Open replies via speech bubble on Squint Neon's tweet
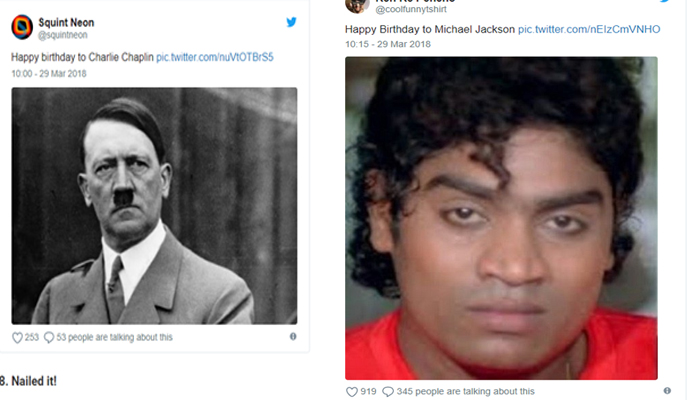 [x=49, y=338]
